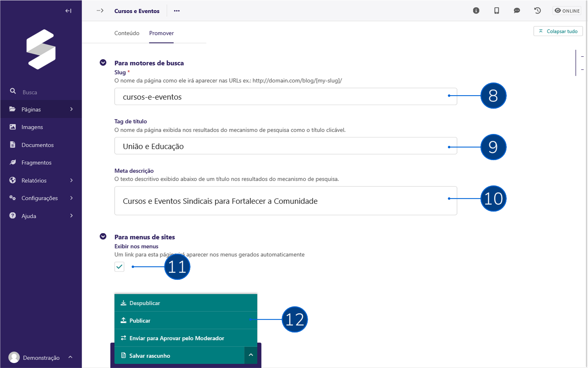588x368 pixels.
Task: Collapse the sidebar using the left arrow
Action: tap(68, 10)
